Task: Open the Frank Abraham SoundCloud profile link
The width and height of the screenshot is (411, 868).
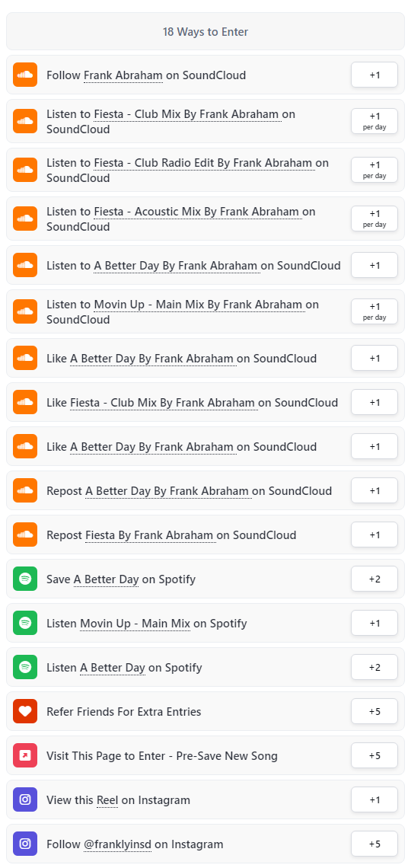Action: pyautogui.click(x=123, y=75)
